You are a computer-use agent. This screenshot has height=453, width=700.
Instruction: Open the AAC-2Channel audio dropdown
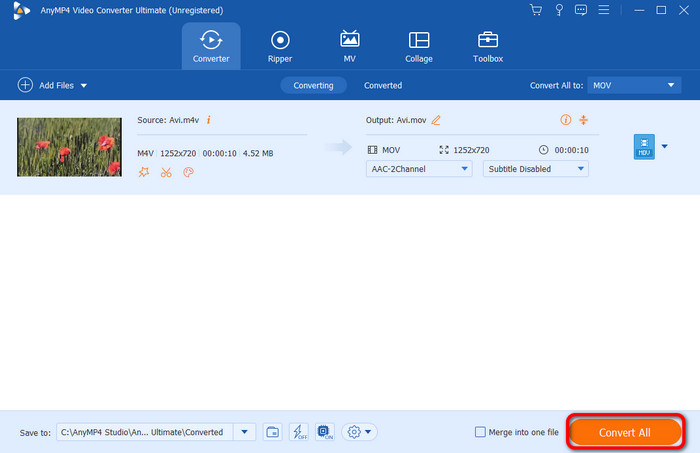[x=419, y=169]
